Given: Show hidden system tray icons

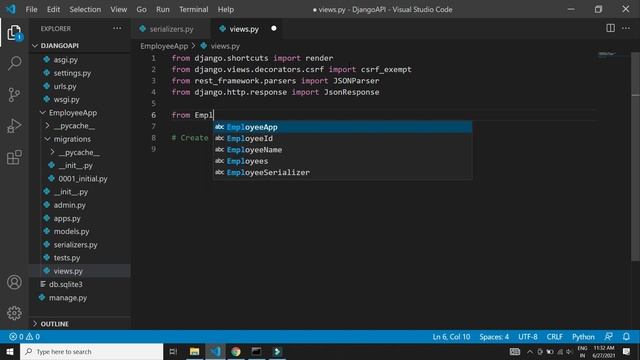Looking at the screenshot, I should [x=530, y=351].
